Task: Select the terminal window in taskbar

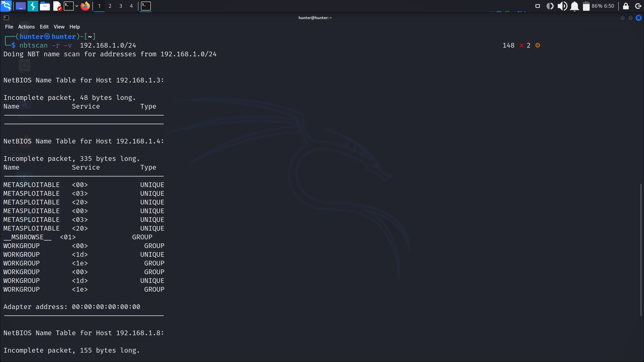Action: 146,6
